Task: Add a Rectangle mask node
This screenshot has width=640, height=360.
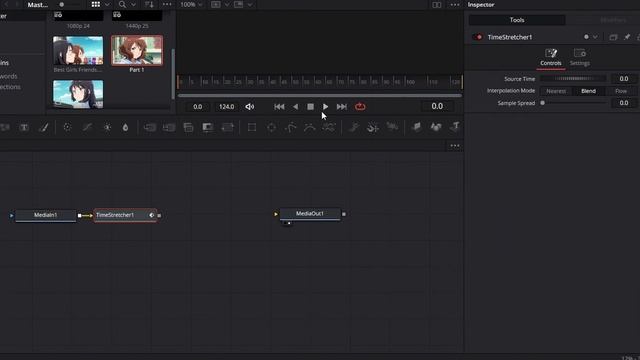Action: pyautogui.click(x=252, y=127)
